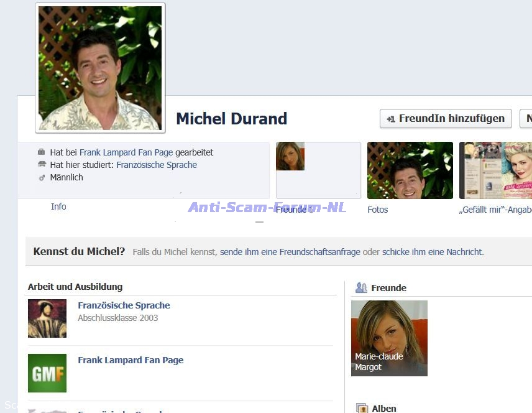Click 'sende ihm eine Freundschaftsanfrage' link
Image resolution: width=532 pixels, height=413 pixels.
click(290, 252)
